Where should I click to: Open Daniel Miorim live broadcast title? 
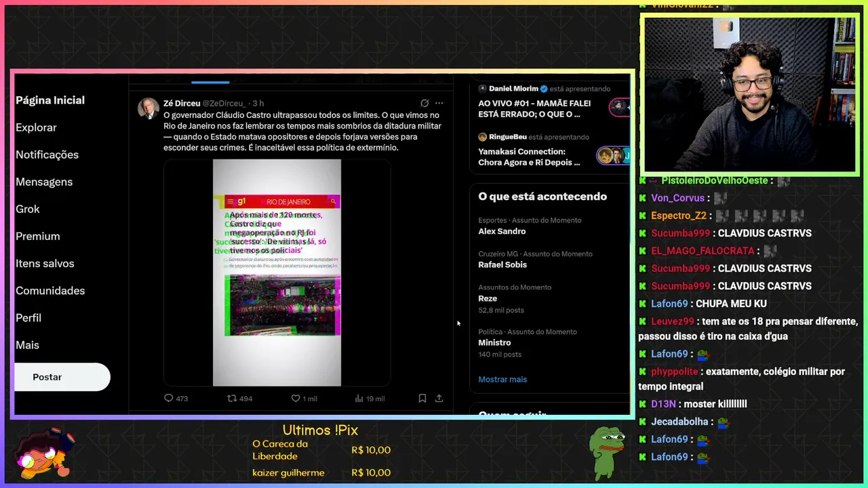534,108
